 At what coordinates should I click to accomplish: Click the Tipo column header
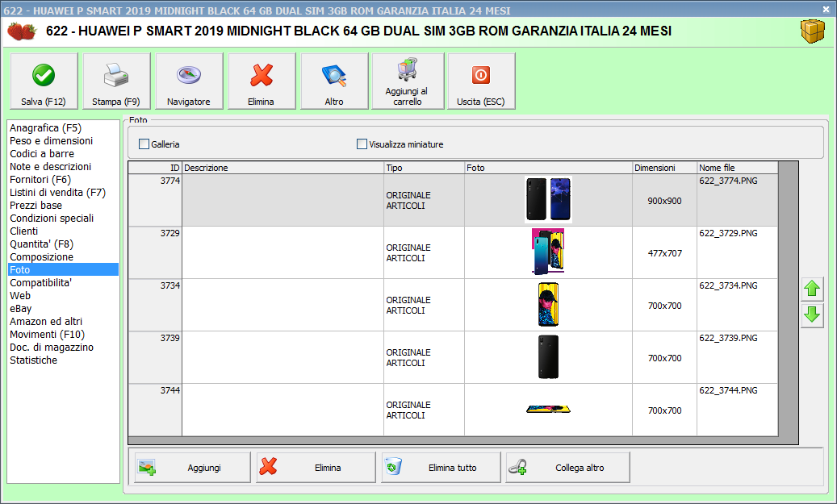click(x=425, y=168)
